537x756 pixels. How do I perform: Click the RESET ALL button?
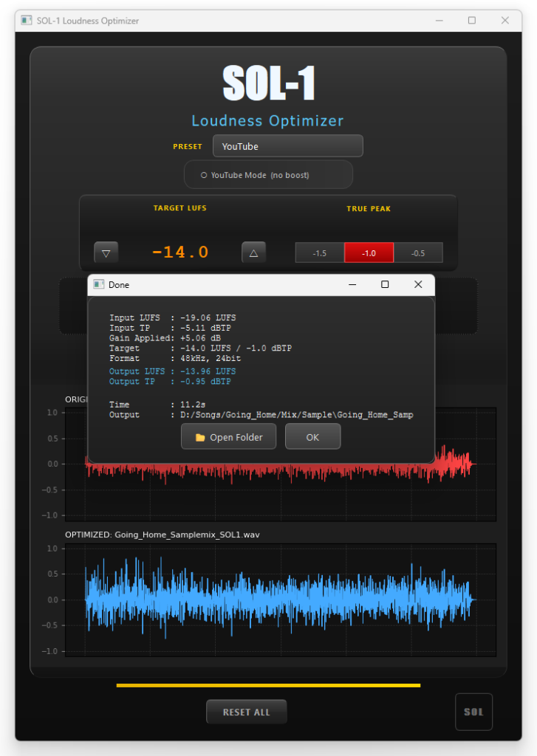pyautogui.click(x=246, y=712)
